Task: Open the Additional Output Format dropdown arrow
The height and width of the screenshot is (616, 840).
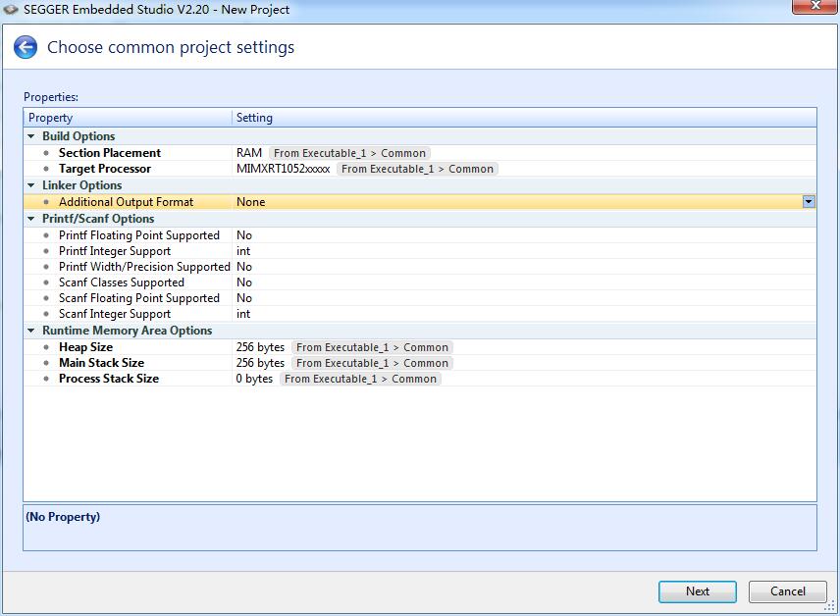Action: (809, 202)
